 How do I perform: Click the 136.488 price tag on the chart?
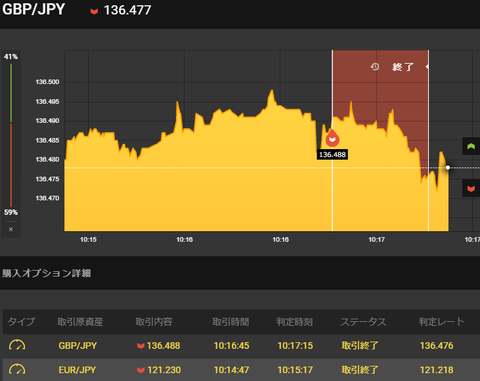(x=332, y=154)
